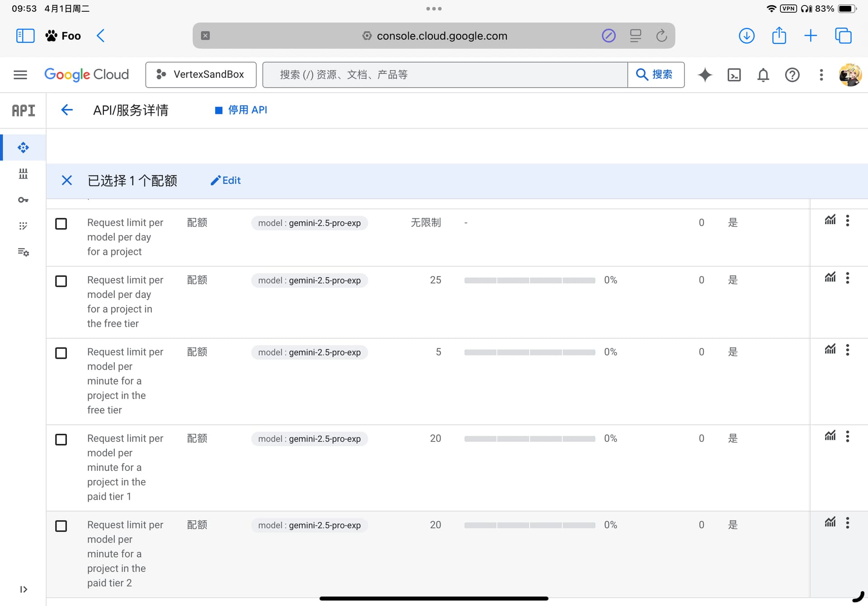Screen dimensions: 868x606
Task: Open the Safari downloads icon
Action: [x=746, y=36]
